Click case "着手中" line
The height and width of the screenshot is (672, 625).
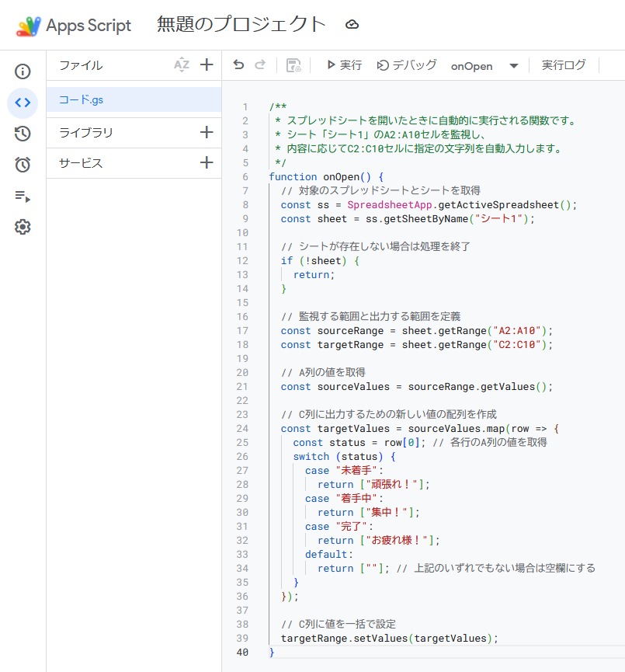click(x=345, y=499)
